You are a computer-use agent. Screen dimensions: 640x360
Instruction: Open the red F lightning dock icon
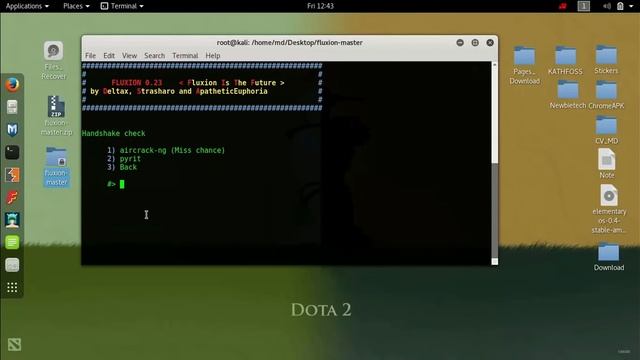pos(12,198)
